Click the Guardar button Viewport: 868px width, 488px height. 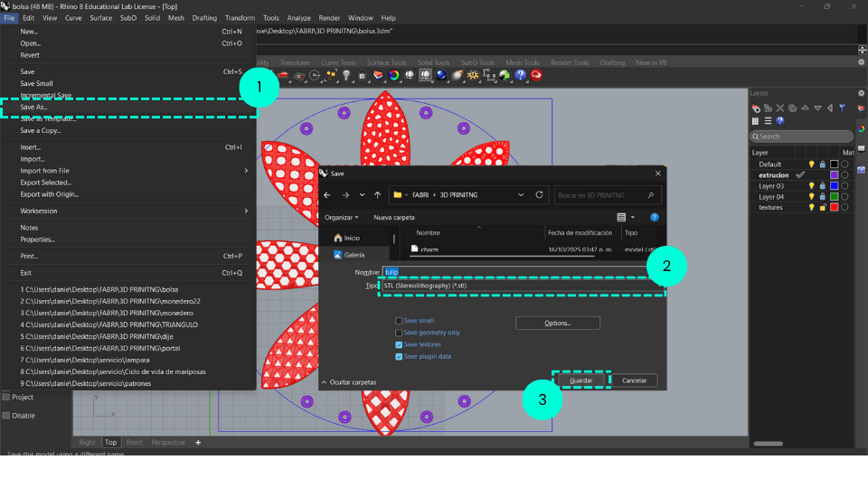[x=581, y=380]
